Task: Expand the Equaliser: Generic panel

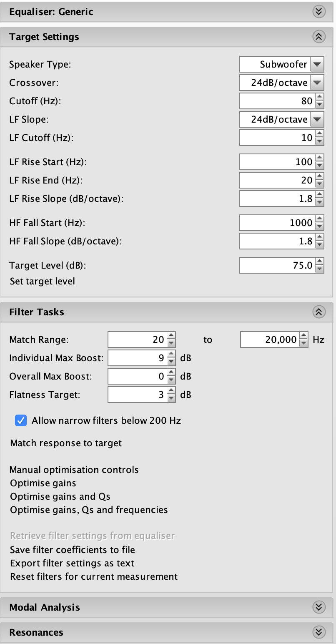Action: coord(318,12)
